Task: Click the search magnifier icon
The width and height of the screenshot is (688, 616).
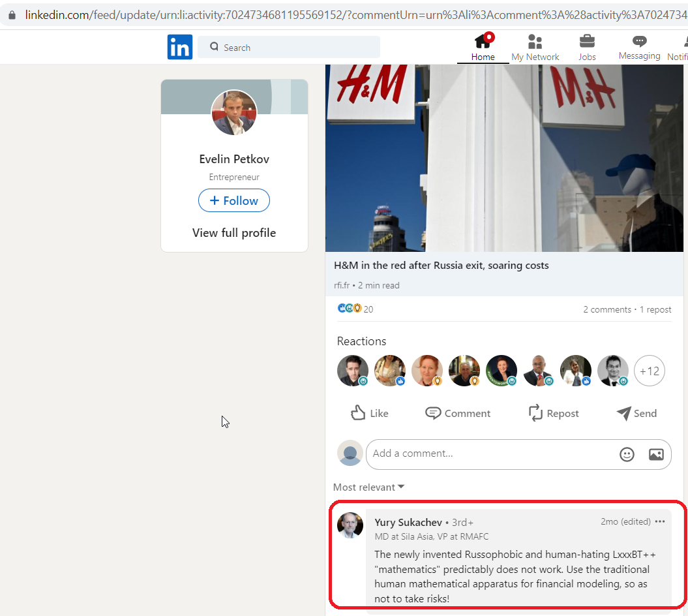Action: pyautogui.click(x=214, y=46)
